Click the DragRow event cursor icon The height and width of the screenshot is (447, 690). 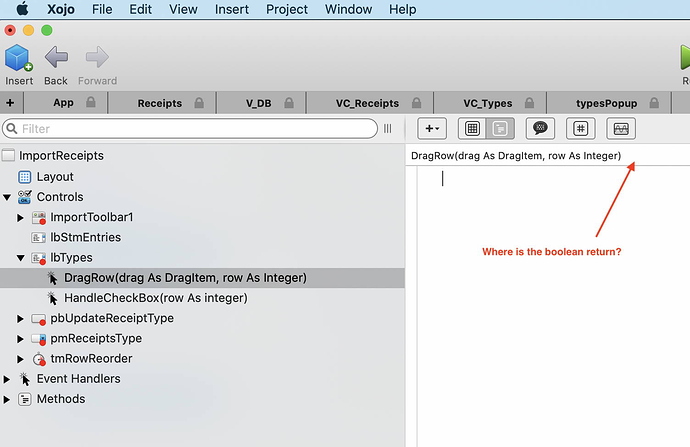52,278
